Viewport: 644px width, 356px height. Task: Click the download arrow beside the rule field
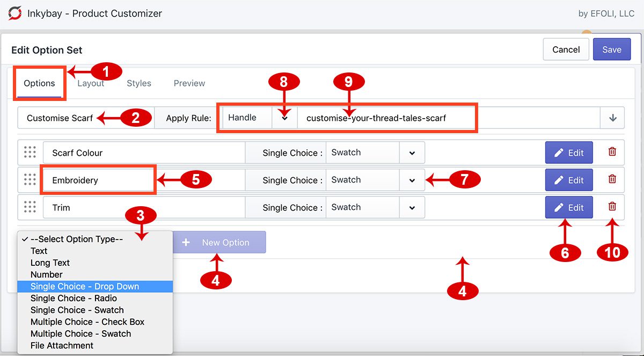pos(612,117)
